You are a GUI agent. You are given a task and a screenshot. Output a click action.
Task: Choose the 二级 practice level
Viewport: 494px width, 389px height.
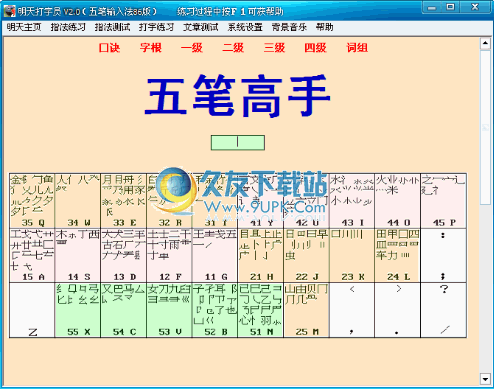[x=233, y=48]
